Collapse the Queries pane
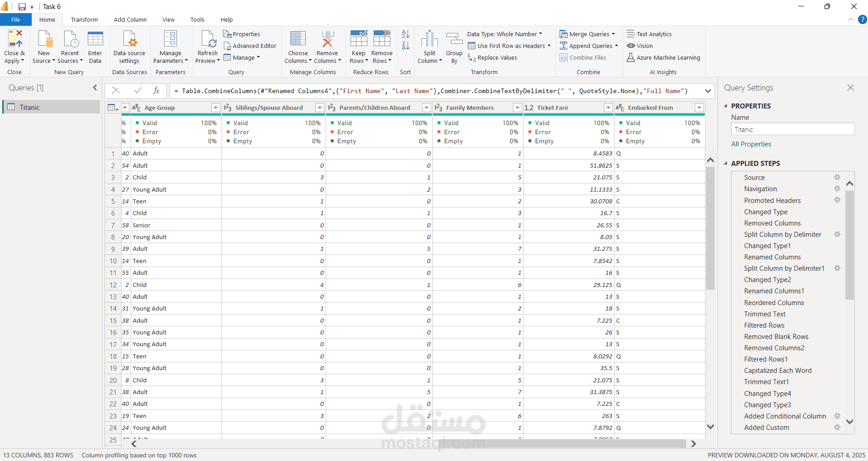The image size is (868, 461). [95, 88]
